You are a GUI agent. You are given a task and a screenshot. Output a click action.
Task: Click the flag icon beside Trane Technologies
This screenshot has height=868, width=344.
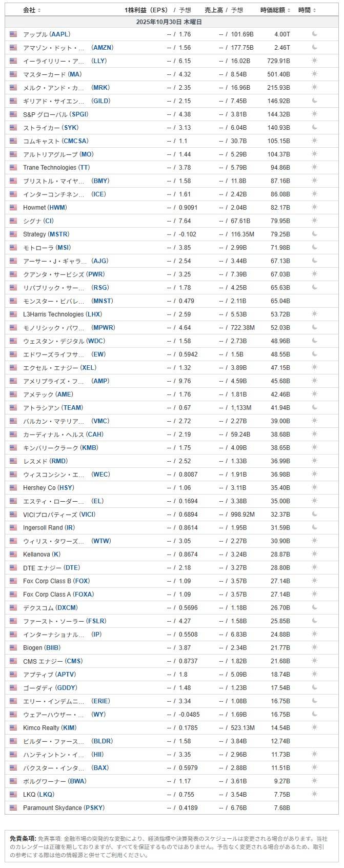click(13, 168)
